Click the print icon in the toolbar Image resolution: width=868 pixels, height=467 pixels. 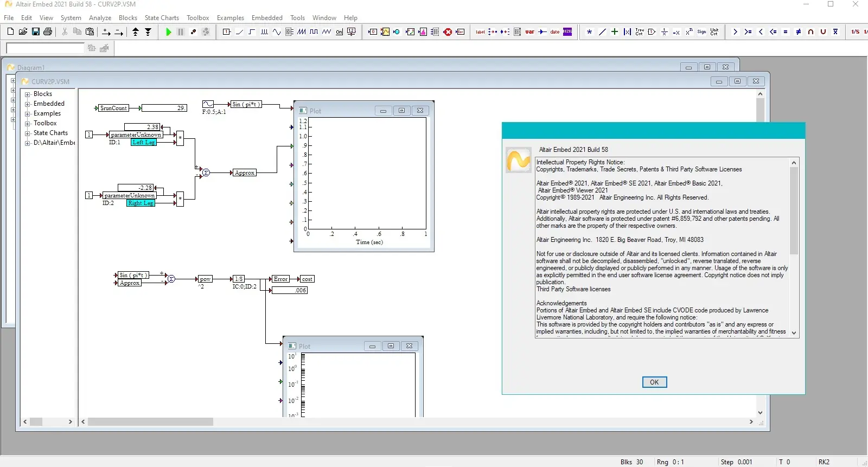pyautogui.click(x=48, y=32)
